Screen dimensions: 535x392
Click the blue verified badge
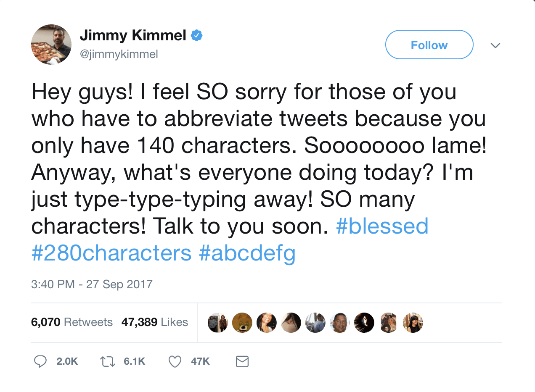pos(197,36)
